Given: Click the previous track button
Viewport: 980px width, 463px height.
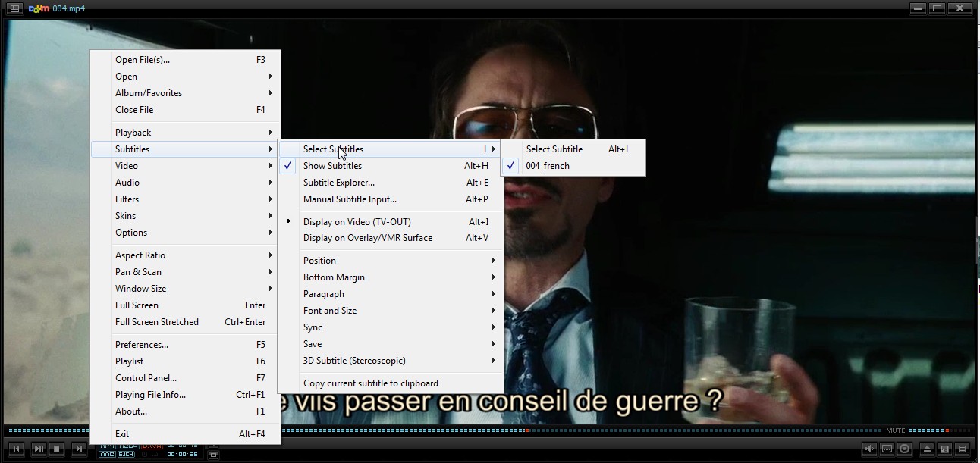Looking at the screenshot, I should click(x=17, y=449).
